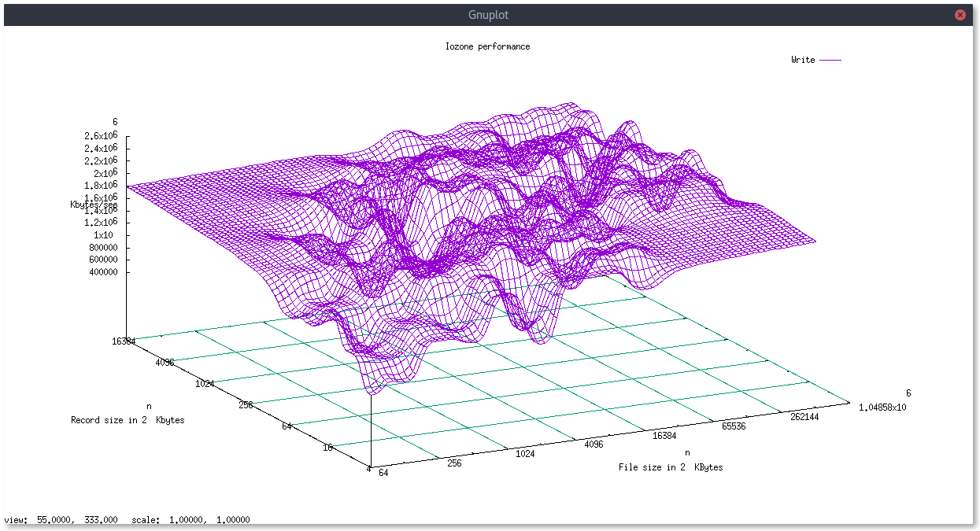Close the Gnuplot window

960,14
